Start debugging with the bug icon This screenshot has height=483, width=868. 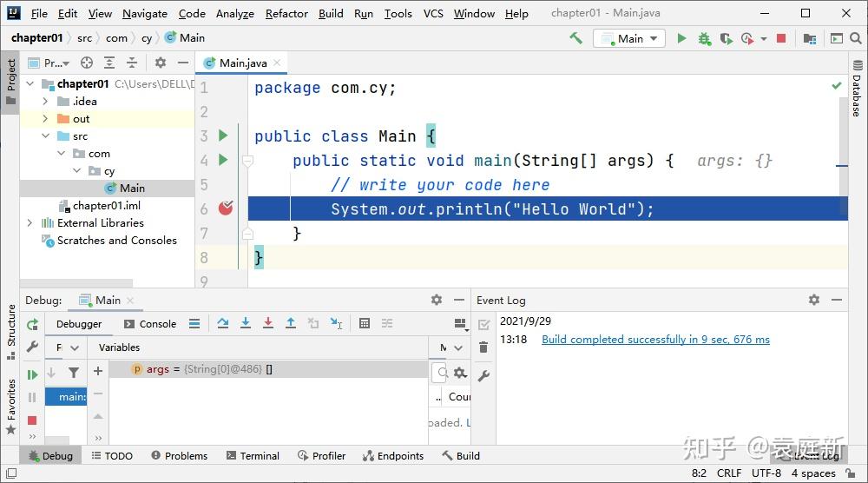pyautogui.click(x=704, y=38)
